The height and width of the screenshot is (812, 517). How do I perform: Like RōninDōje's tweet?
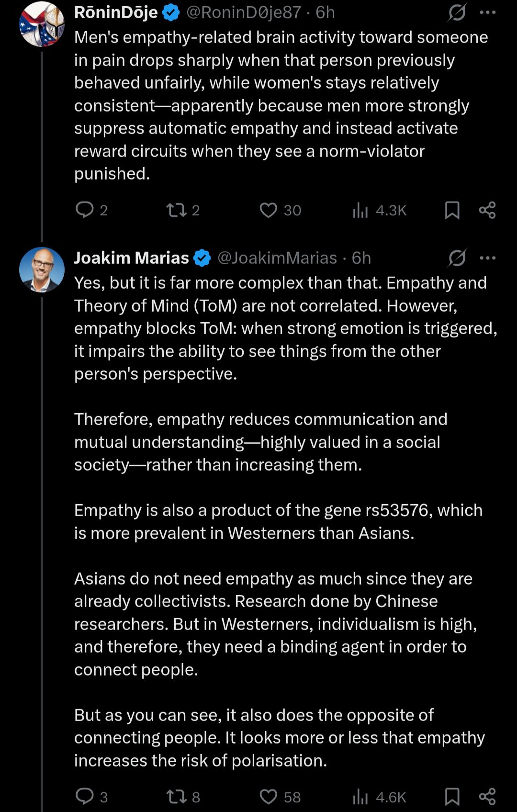coord(269,210)
